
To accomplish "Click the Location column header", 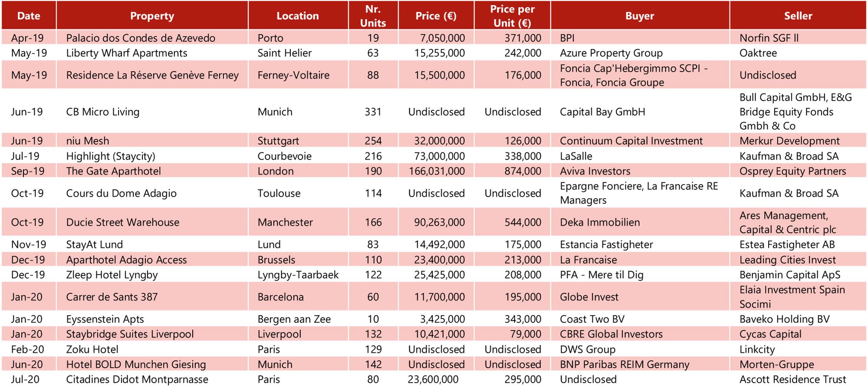I will point(298,16).
